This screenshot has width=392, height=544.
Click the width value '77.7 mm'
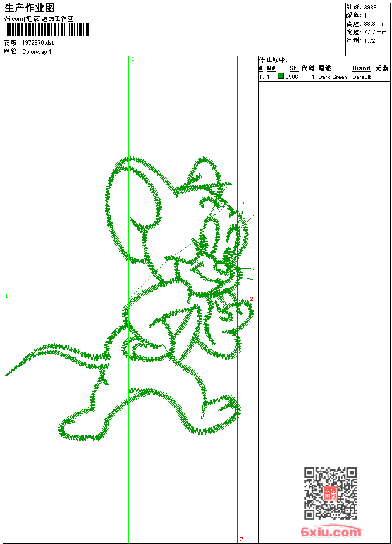(375, 32)
